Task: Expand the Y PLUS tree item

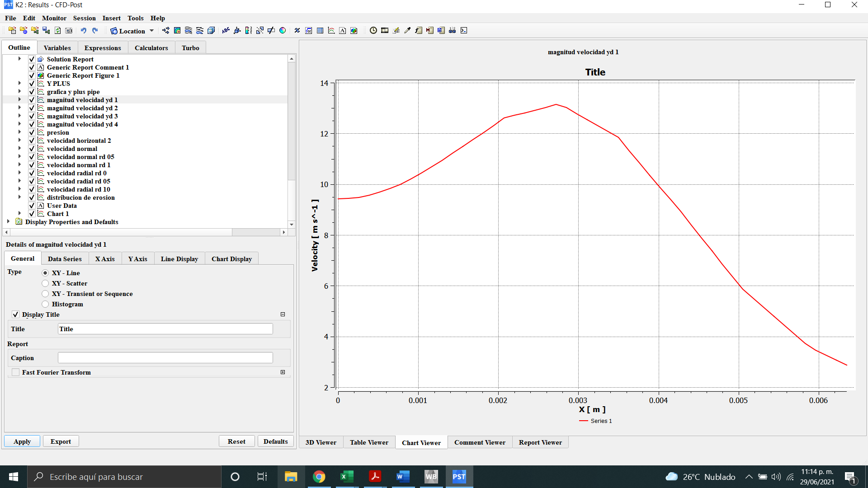Action: [19, 83]
